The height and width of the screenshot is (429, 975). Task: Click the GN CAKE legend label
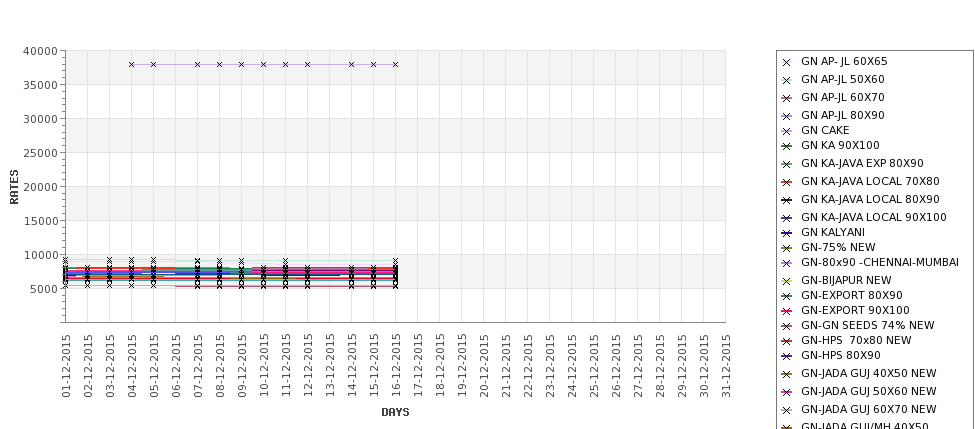click(x=825, y=131)
